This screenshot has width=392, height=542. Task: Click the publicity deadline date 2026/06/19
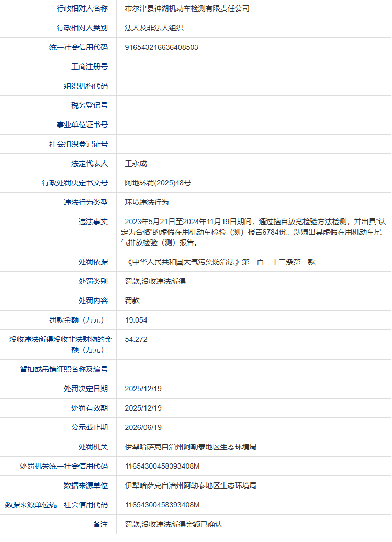point(143,427)
